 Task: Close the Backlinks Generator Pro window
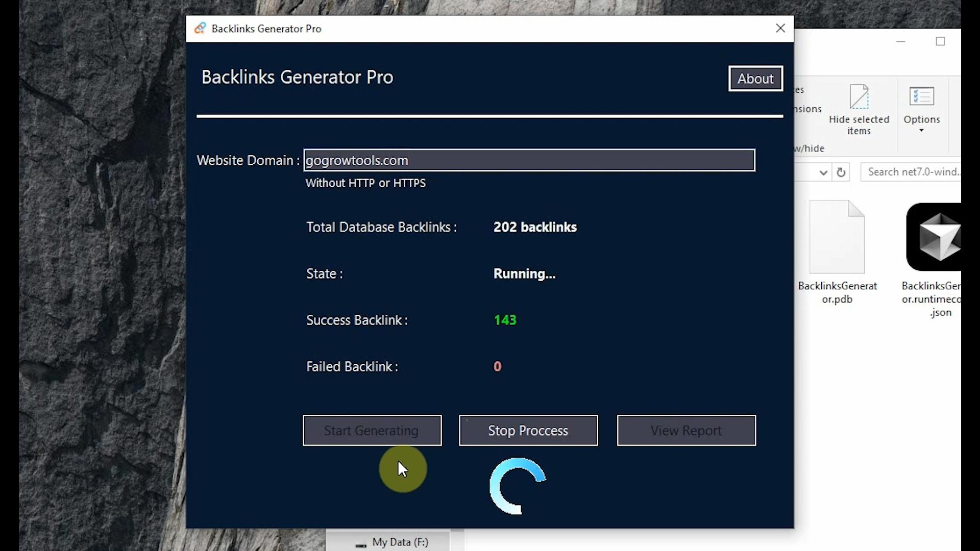[x=780, y=29]
